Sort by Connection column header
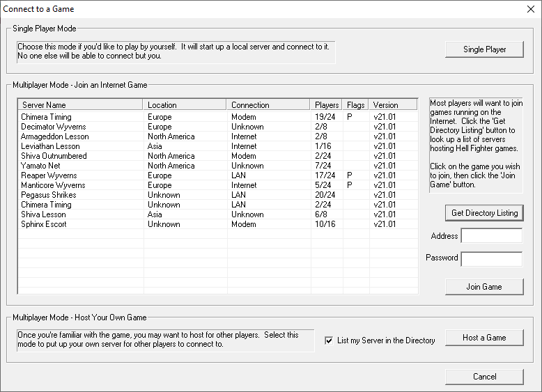542x392 pixels. coord(268,104)
